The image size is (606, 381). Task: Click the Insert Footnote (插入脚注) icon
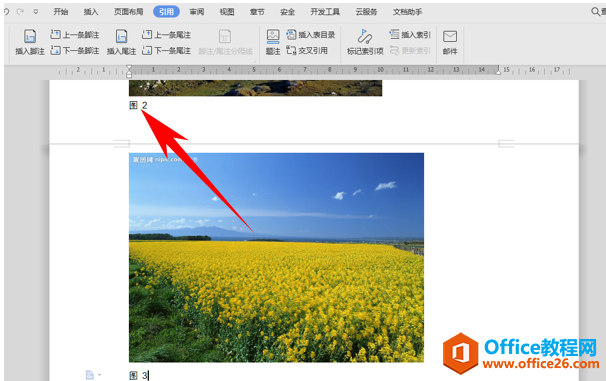pos(30,36)
